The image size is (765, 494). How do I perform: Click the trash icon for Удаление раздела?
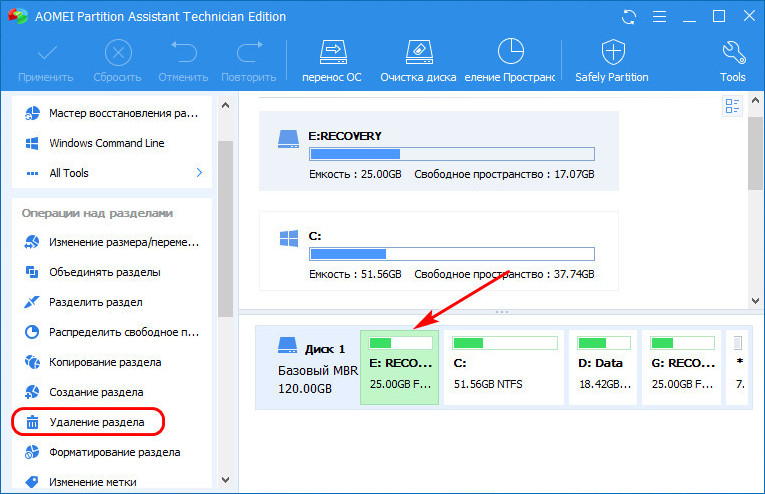32,422
